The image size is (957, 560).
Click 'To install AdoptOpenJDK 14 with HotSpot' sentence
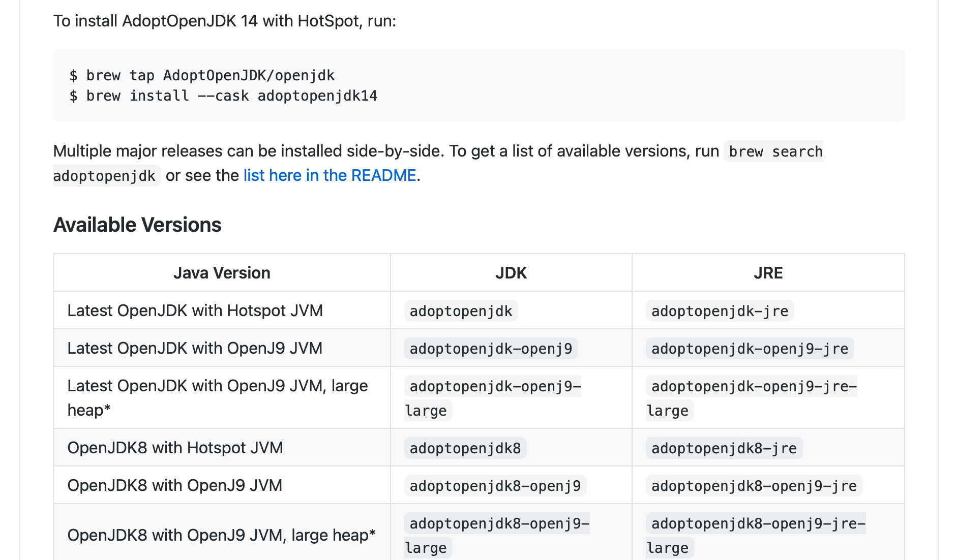pyautogui.click(x=224, y=21)
